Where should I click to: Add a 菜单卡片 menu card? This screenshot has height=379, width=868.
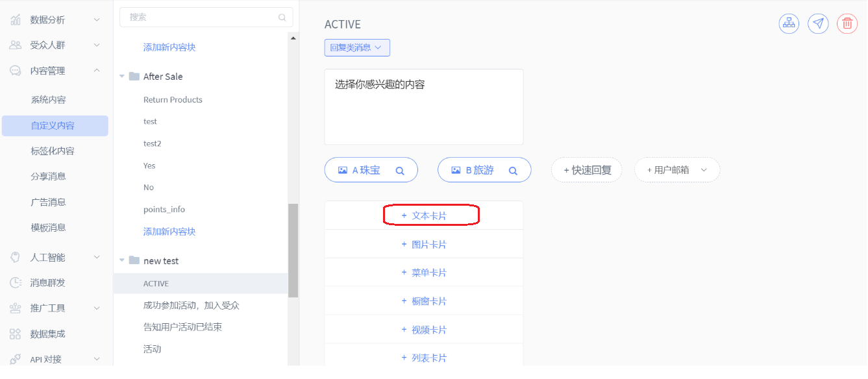click(x=424, y=273)
